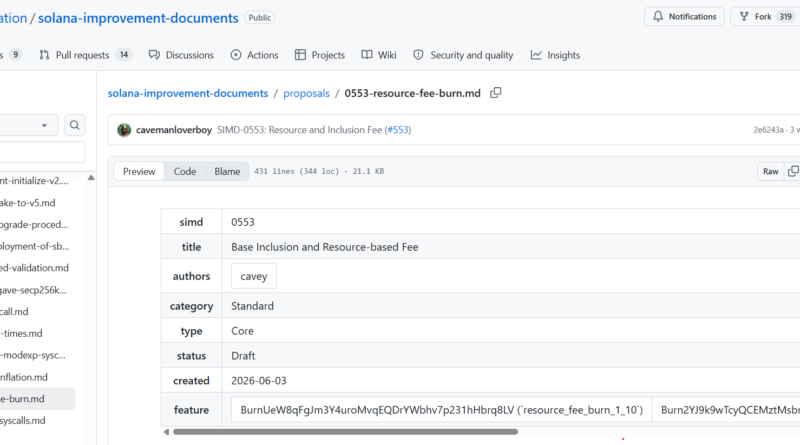The height and width of the screenshot is (445, 800).
Task: Open -modexp-sysc file in tree
Action: pos(33,355)
